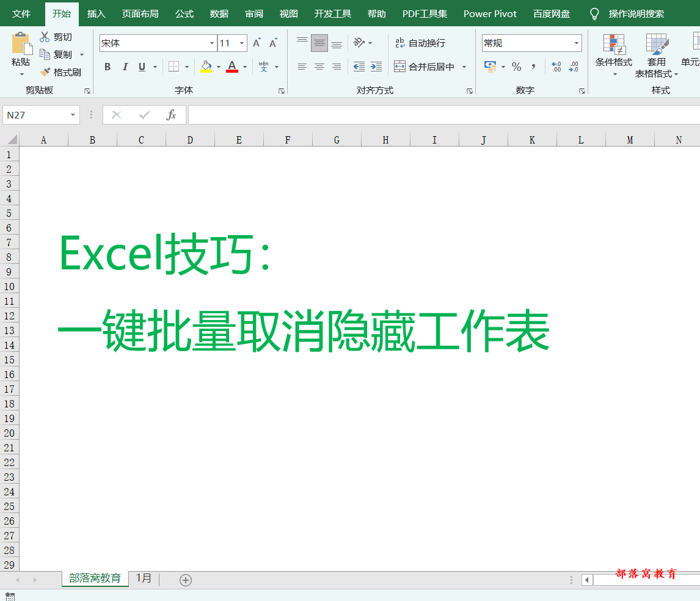Click horizontal scrollbar left arrow

point(587,580)
